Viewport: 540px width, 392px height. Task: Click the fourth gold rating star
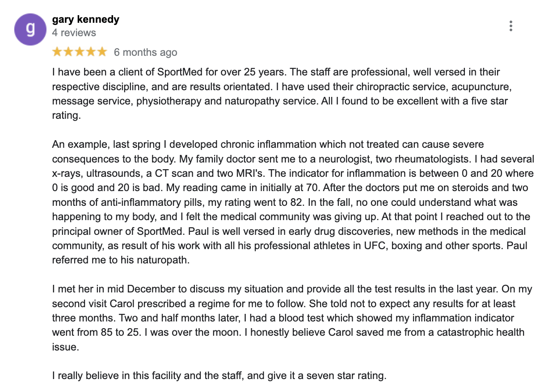(91, 52)
